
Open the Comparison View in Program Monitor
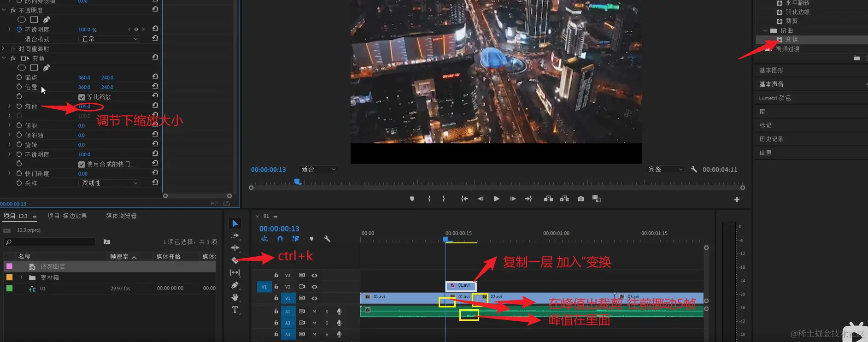click(597, 199)
